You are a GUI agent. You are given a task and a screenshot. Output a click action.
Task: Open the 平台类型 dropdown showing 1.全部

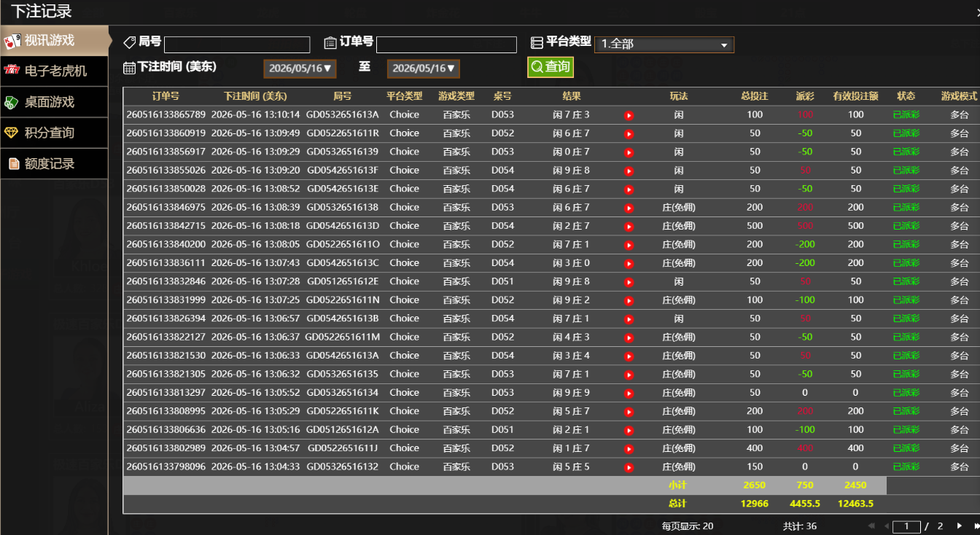664,44
